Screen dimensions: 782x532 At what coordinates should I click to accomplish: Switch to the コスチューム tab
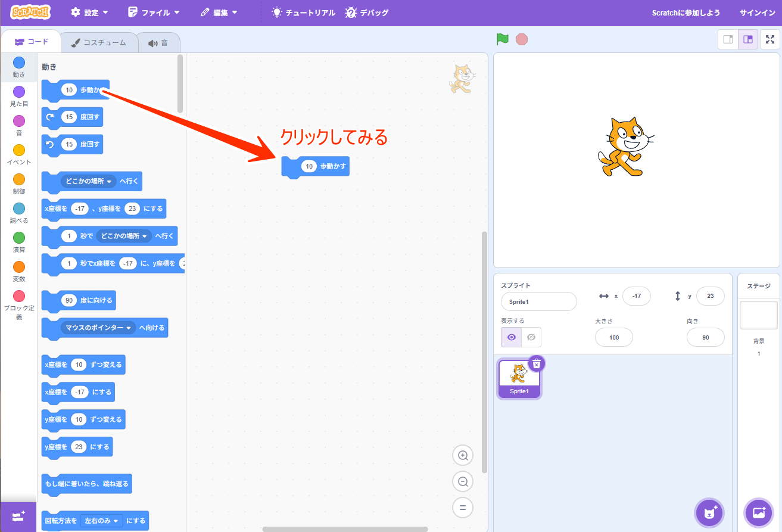point(99,43)
